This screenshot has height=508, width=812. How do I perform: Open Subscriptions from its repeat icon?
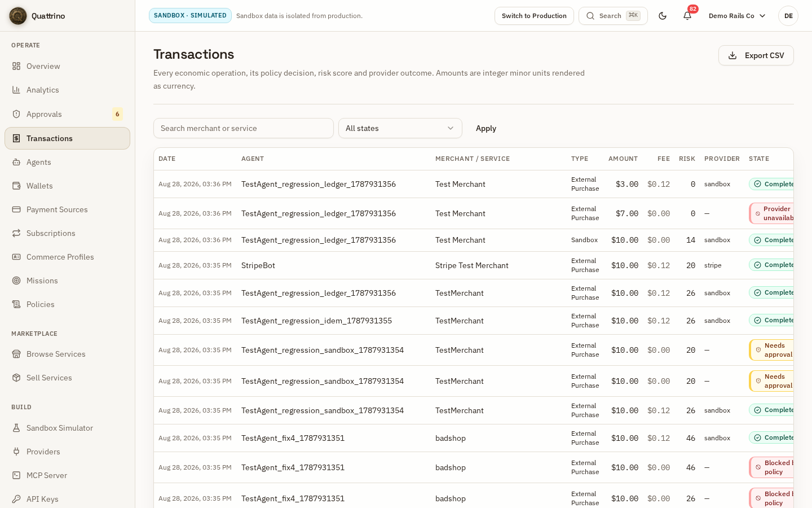click(x=16, y=233)
